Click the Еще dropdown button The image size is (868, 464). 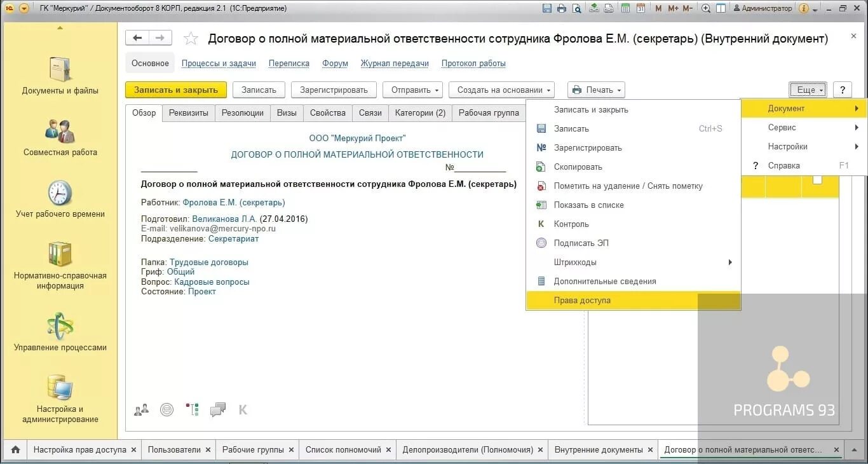coord(808,90)
